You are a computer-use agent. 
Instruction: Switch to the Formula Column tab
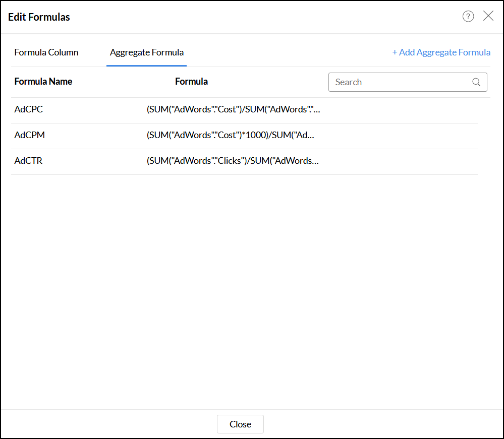(46, 52)
